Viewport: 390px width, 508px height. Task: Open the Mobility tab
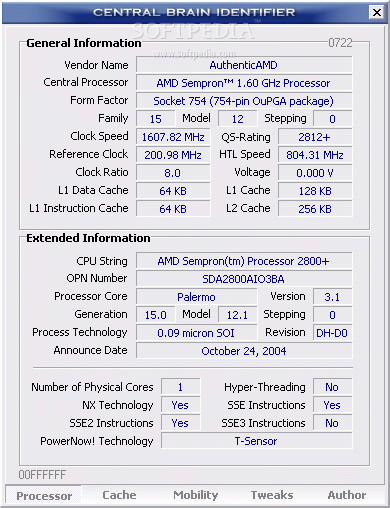coord(196,495)
